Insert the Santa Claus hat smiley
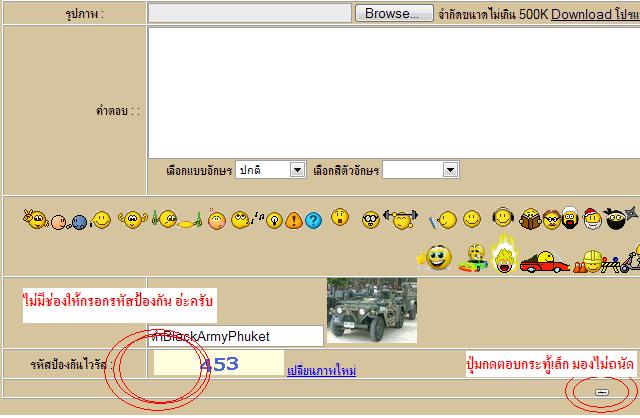This screenshot has height=418, width=640. click(593, 218)
